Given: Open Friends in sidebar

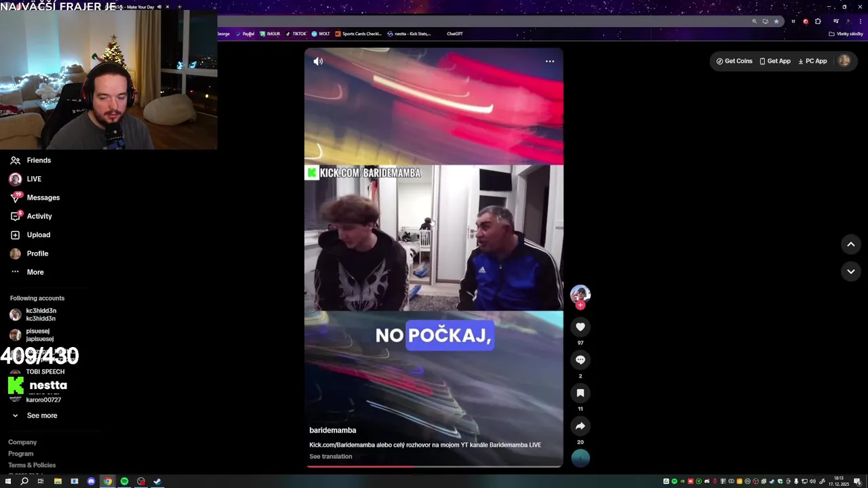Looking at the screenshot, I should pos(31,161).
